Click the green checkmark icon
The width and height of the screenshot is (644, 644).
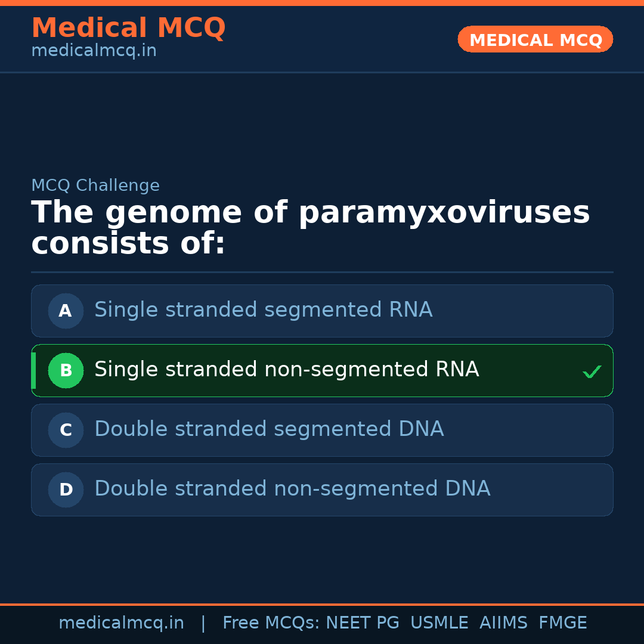(x=592, y=372)
